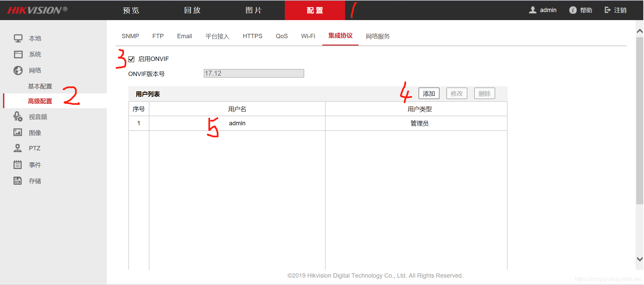644x285 pixels.
Task: Click the scrollbar up arrow
Action: click(x=640, y=31)
